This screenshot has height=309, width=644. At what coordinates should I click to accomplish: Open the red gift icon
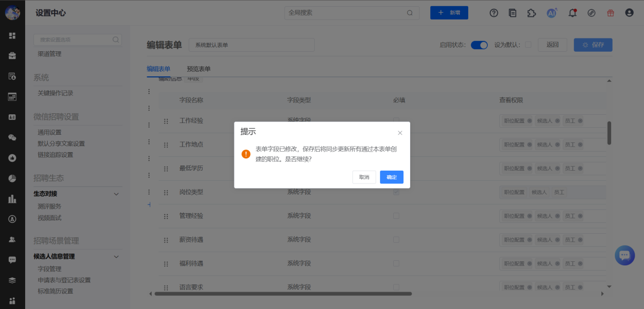[x=611, y=13]
